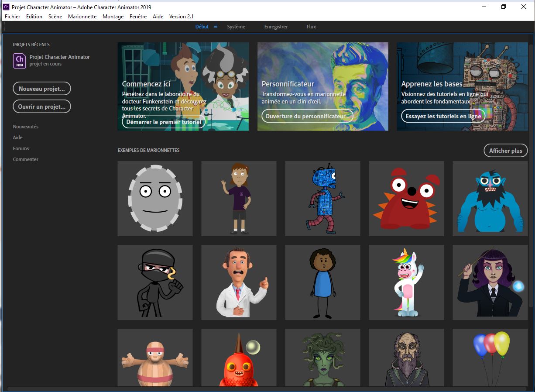This screenshot has width=535, height=392.
Task: Switch to the Flux workspace tab
Action: click(x=311, y=27)
